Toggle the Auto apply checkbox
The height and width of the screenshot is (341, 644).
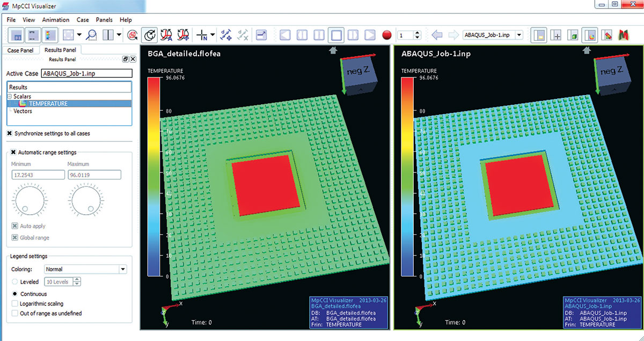(14, 227)
